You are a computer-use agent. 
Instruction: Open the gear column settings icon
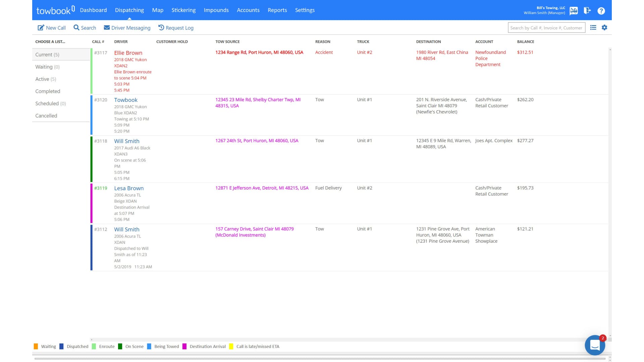[604, 28]
